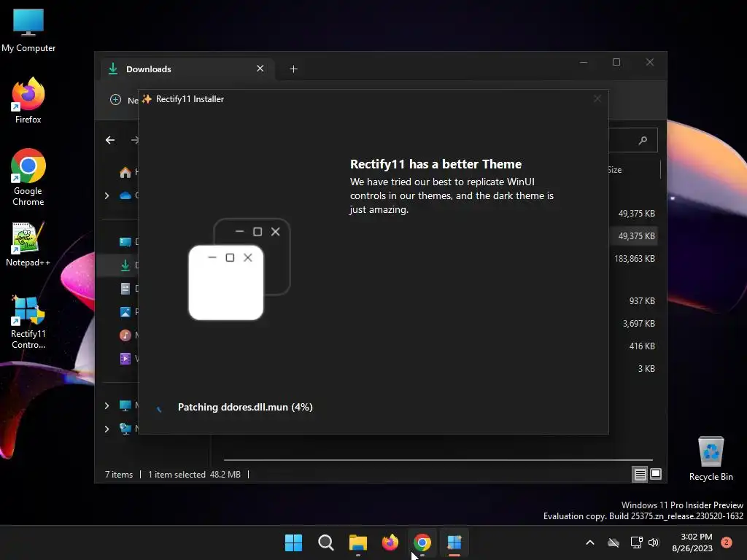Sort by Size column header
The width and height of the screenshot is (747, 560).
[x=614, y=170]
